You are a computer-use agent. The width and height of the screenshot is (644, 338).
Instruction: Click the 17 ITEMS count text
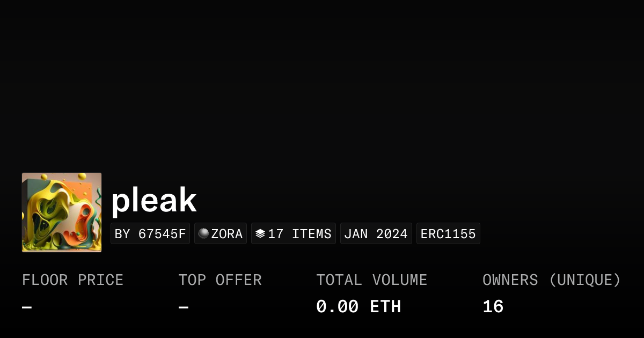pos(299,234)
